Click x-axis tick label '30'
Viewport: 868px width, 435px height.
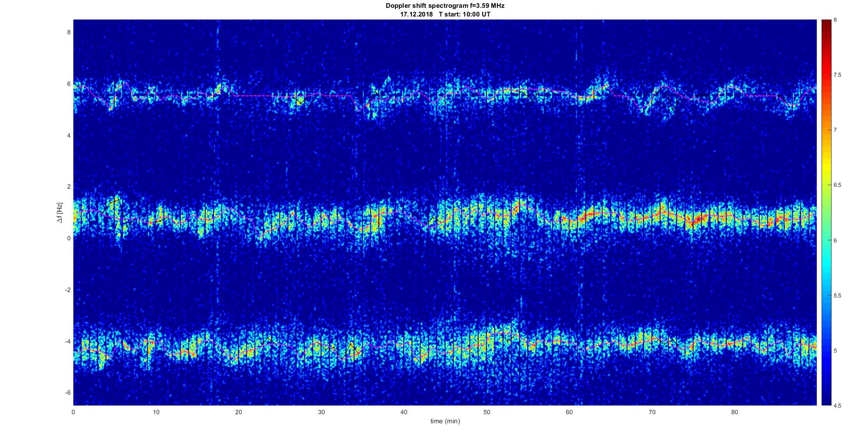[x=321, y=412]
